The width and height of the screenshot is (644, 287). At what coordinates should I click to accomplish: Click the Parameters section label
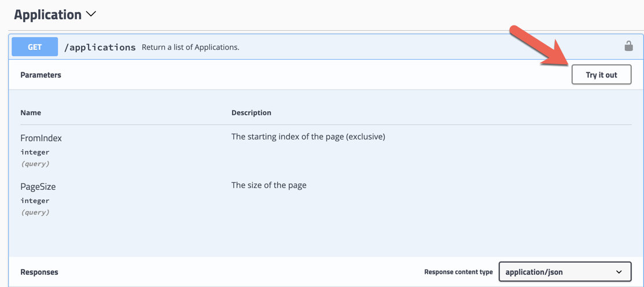click(x=41, y=75)
